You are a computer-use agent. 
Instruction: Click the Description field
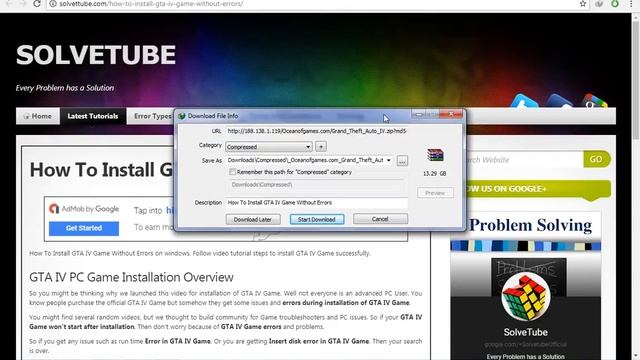click(316, 202)
